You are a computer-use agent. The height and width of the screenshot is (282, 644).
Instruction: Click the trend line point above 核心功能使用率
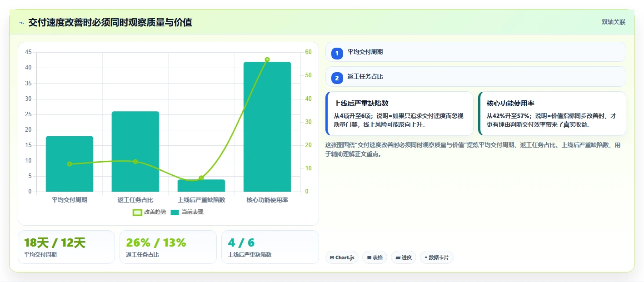pyautogui.click(x=267, y=59)
